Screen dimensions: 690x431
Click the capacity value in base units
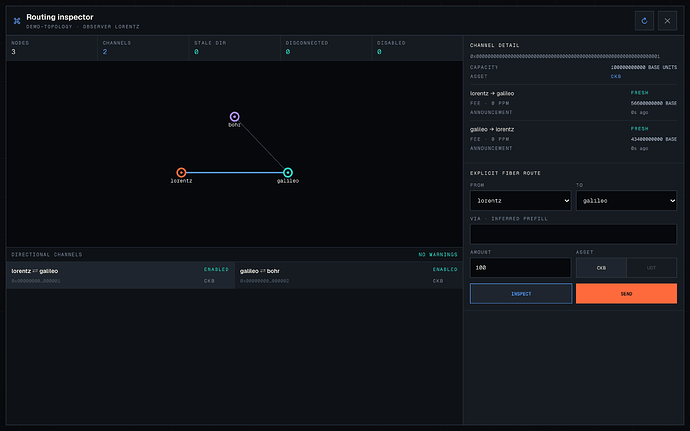point(644,67)
